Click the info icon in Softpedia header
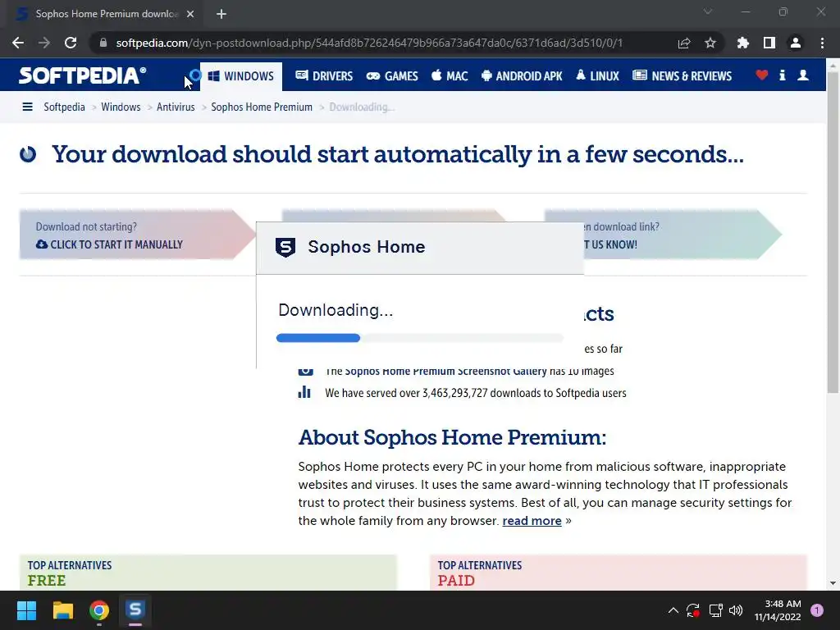The height and width of the screenshot is (630, 840). (782, 75)
